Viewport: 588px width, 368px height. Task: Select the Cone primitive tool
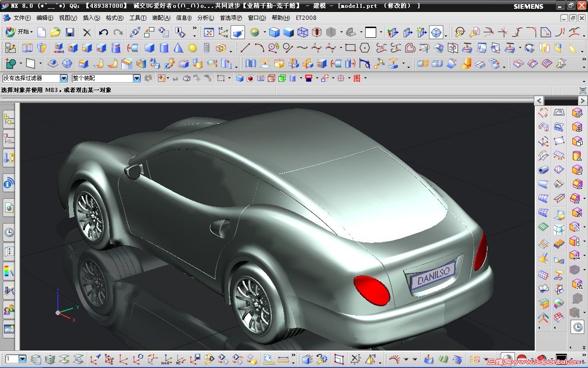[178, 48]
